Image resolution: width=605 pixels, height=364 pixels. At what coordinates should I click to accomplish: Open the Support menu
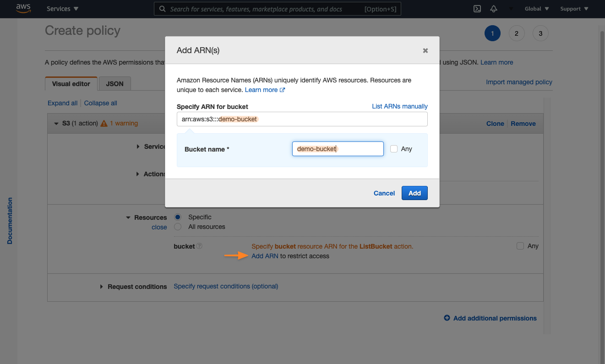573,9
